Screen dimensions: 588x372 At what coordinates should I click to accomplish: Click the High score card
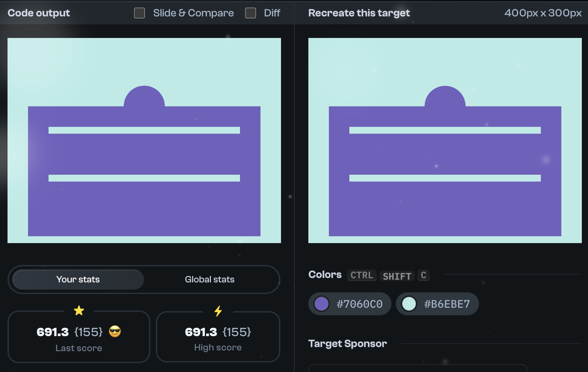pos(218,337)
